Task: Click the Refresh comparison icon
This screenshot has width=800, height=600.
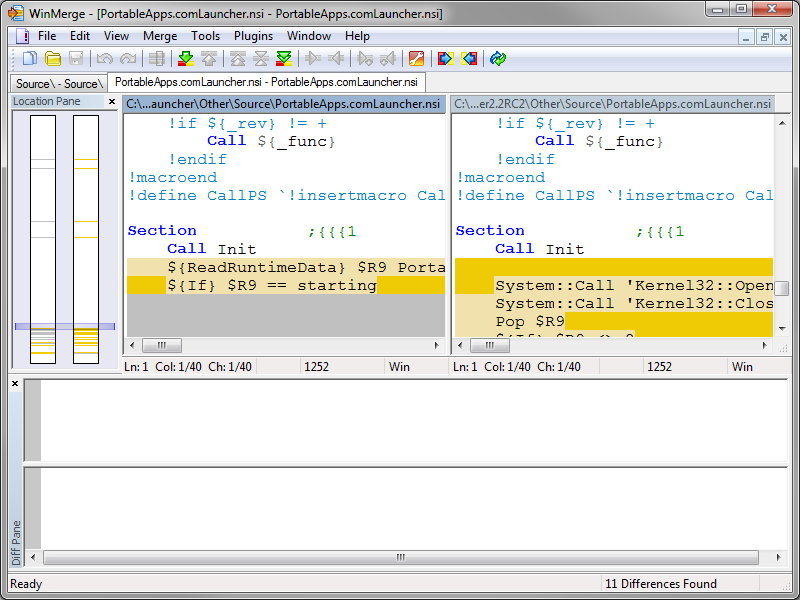Action: click(498, 59)
